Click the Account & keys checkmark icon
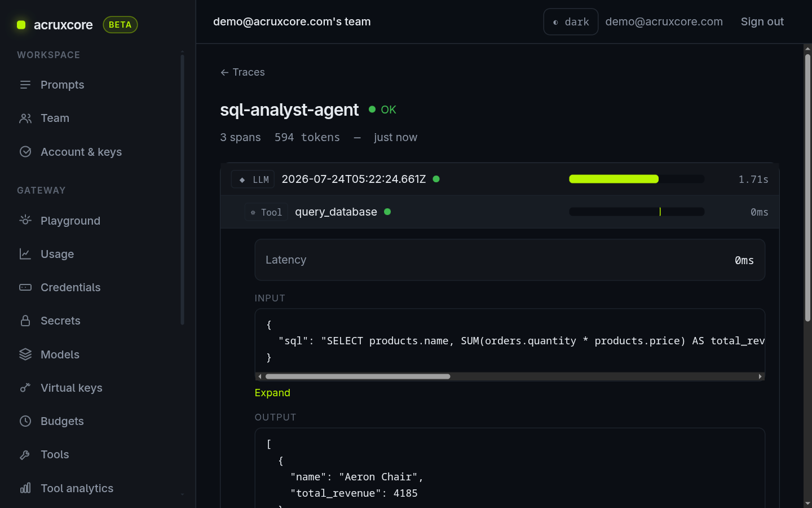Image resolution: width=812 pixels, height=508 pixels. tap(25, 152)
